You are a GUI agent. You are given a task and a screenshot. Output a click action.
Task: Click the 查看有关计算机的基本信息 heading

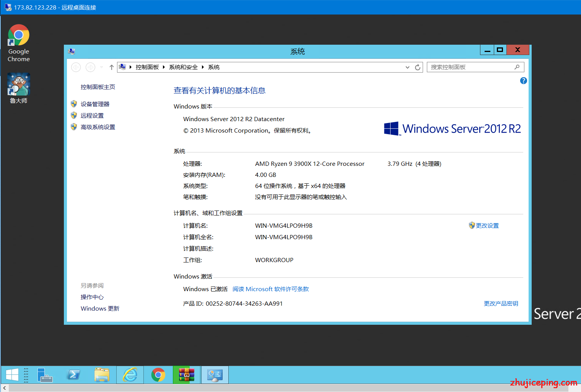220,91
